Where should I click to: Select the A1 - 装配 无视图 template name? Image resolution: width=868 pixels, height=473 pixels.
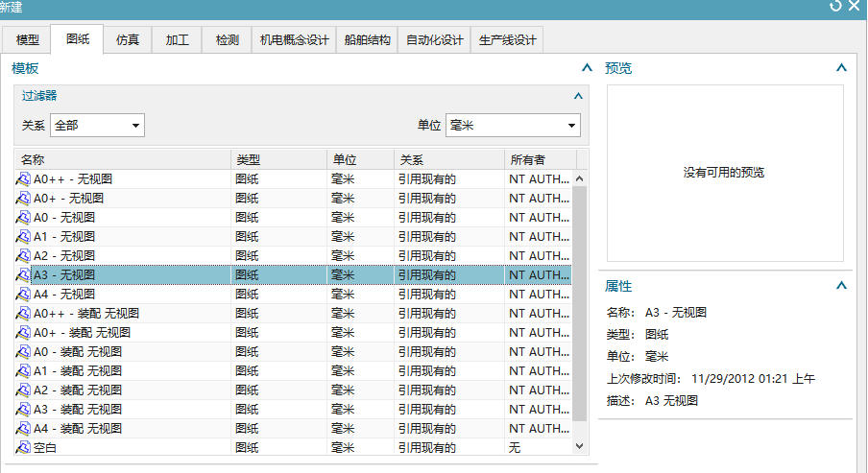[78, 370]
